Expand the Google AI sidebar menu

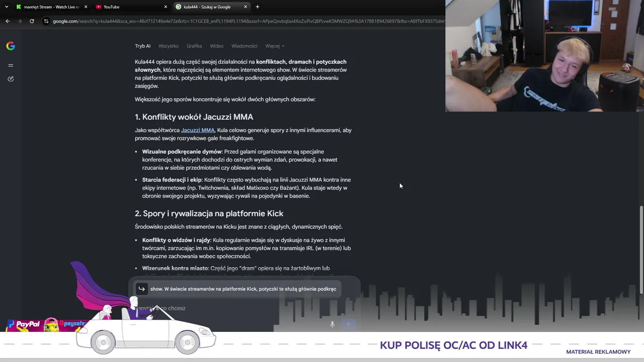pos(11,65)
